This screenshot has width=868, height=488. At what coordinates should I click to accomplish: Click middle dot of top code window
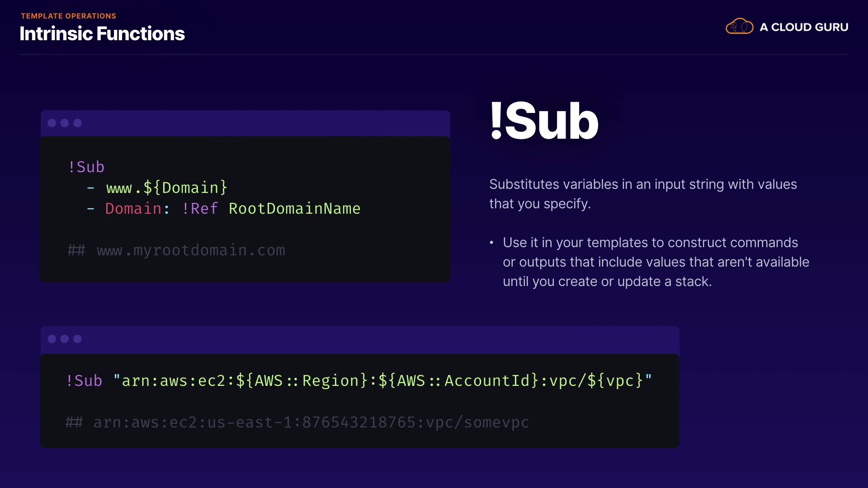[65, 123]
